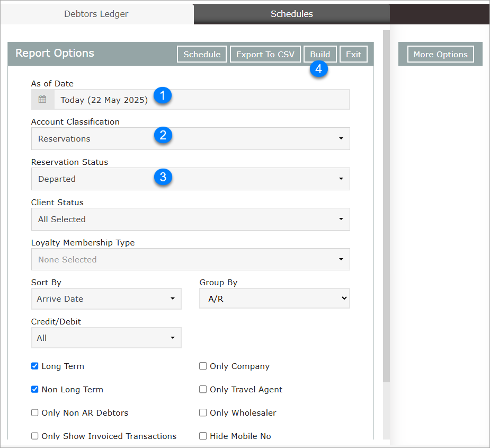Open the Credit/Debit dropdown
This screenshot has width=490, height=448.
coord(106,338)
